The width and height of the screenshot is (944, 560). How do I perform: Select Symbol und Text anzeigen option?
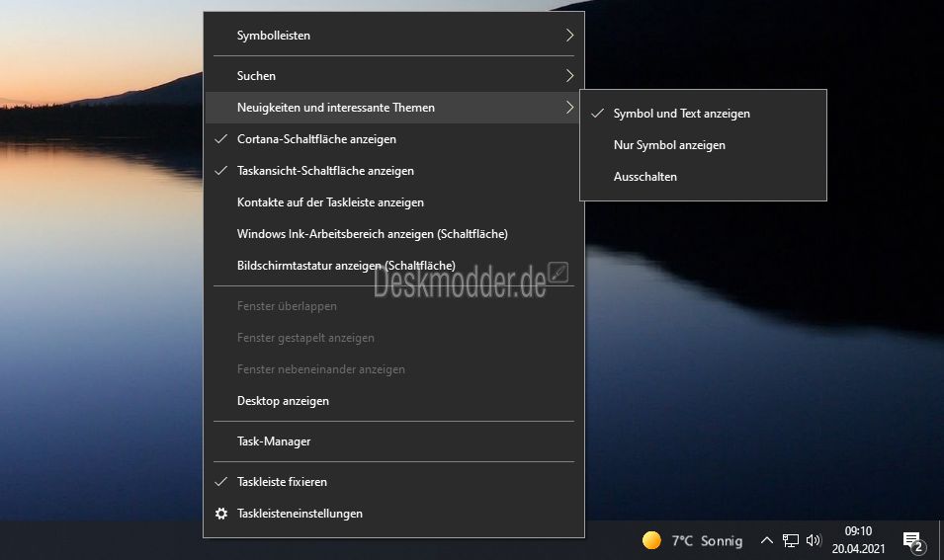703,114
